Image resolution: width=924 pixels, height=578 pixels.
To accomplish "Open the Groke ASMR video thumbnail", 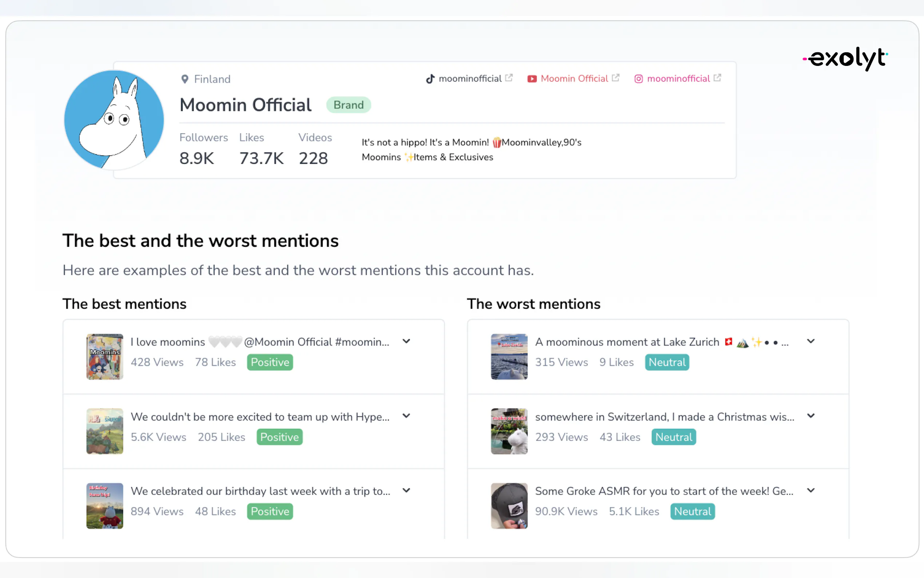I will coord(509,506).
